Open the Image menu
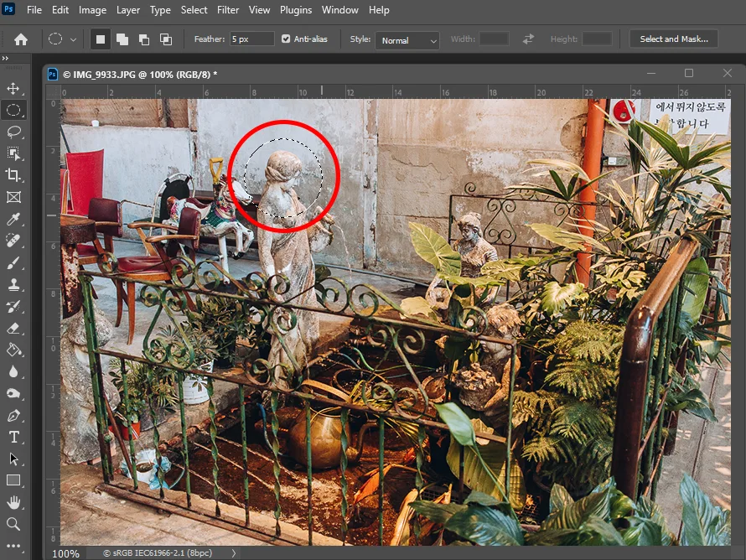Viewport: 746px width, 560px height. click(x=92, y=9)
